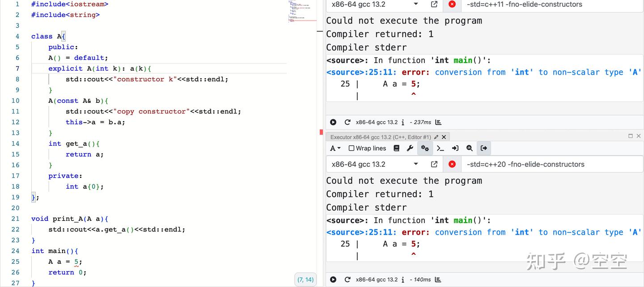Open the Libraries selection icon in executor toolbar

click(x=396, y=148)
